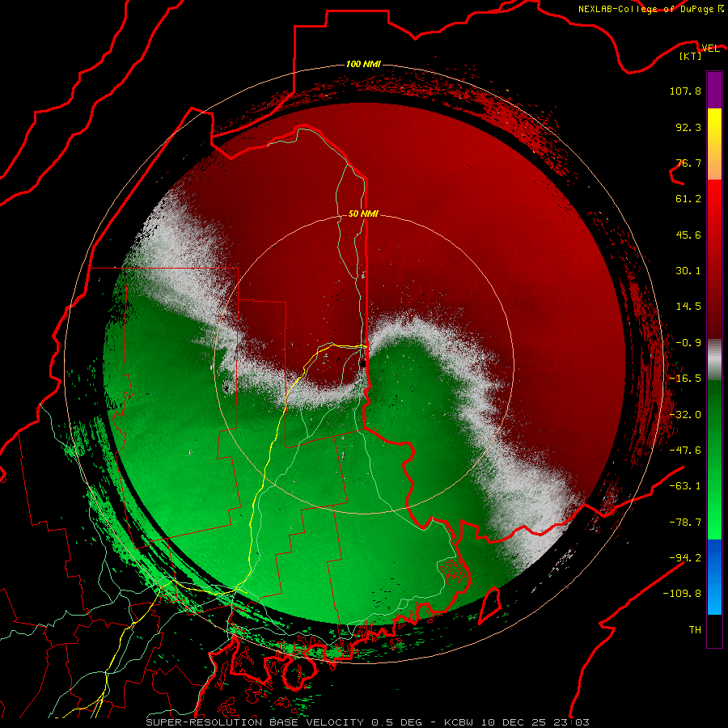The height and width of the screenshot is (728, 728).
Task: Click the VEL legend title
Action: pos(710,49)
